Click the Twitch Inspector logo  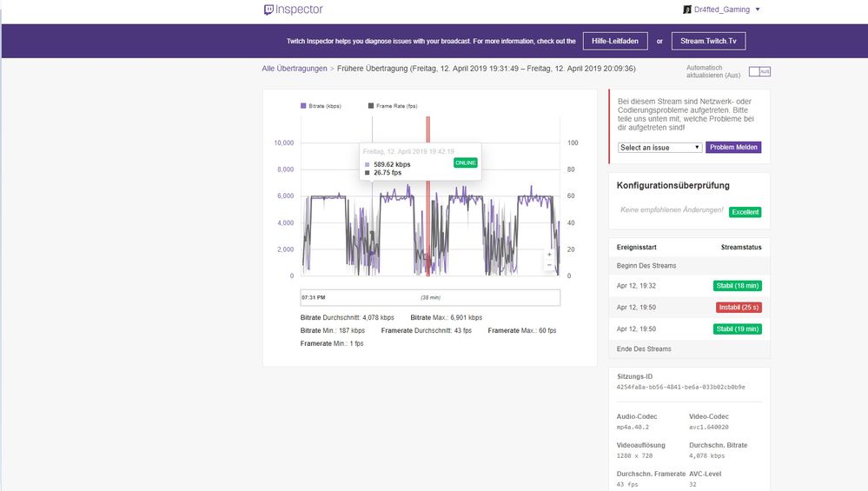click(293, 10)
